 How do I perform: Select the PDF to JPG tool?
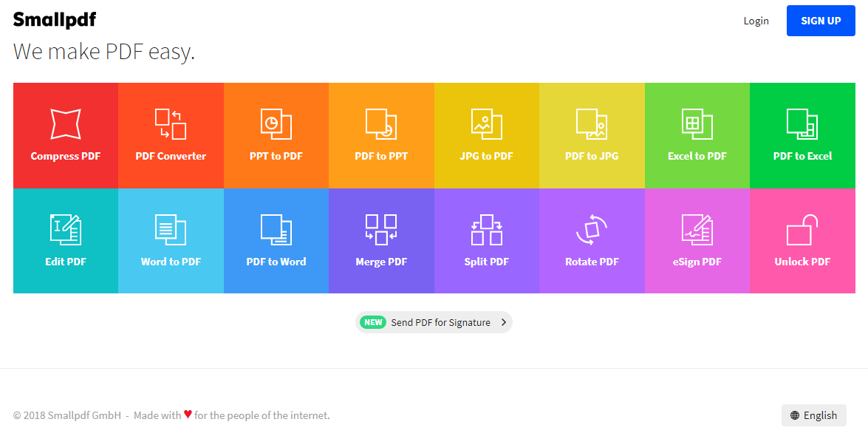click(x=592, y=135)
